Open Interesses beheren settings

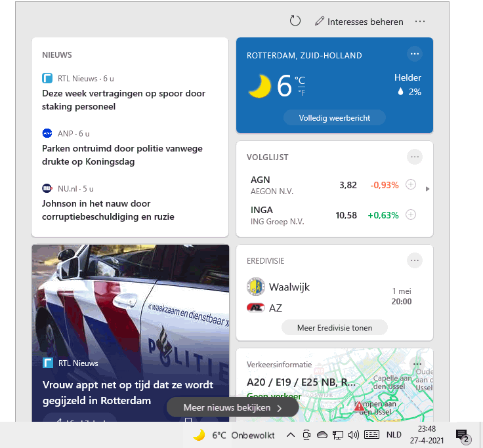pos(359,22)
